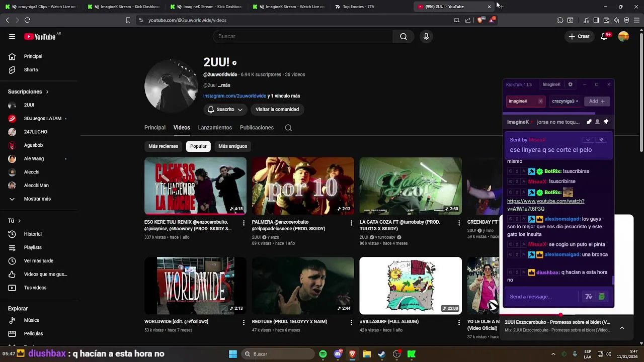Click Visitar la comunidad button

tap(277, 110)
